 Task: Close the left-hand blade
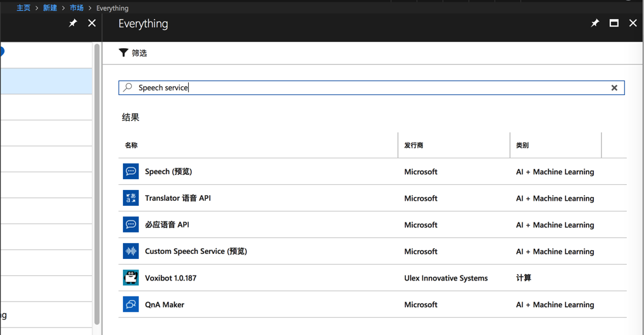[92, 23]
